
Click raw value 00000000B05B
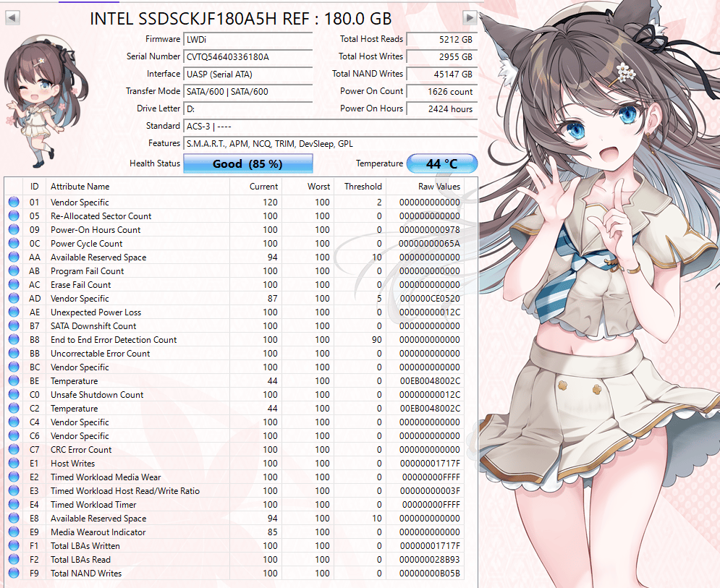point(430,574)
